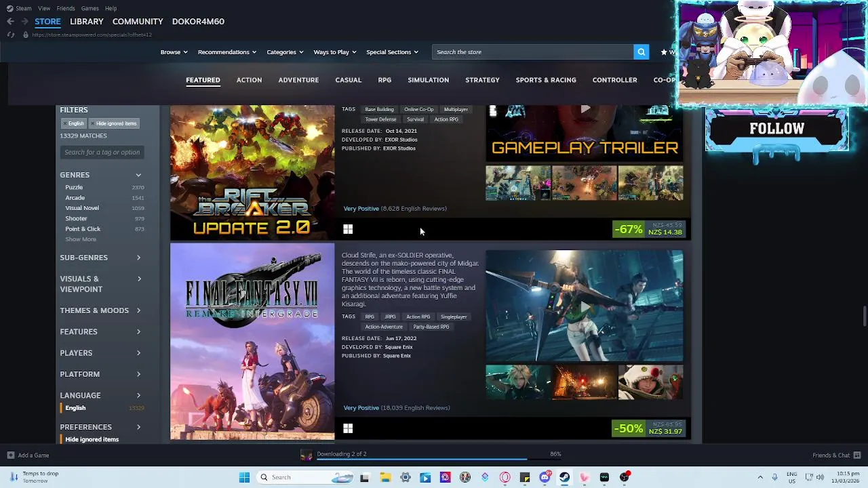
Task: Open Task View on the taskbar
Action: pos(364,477)
